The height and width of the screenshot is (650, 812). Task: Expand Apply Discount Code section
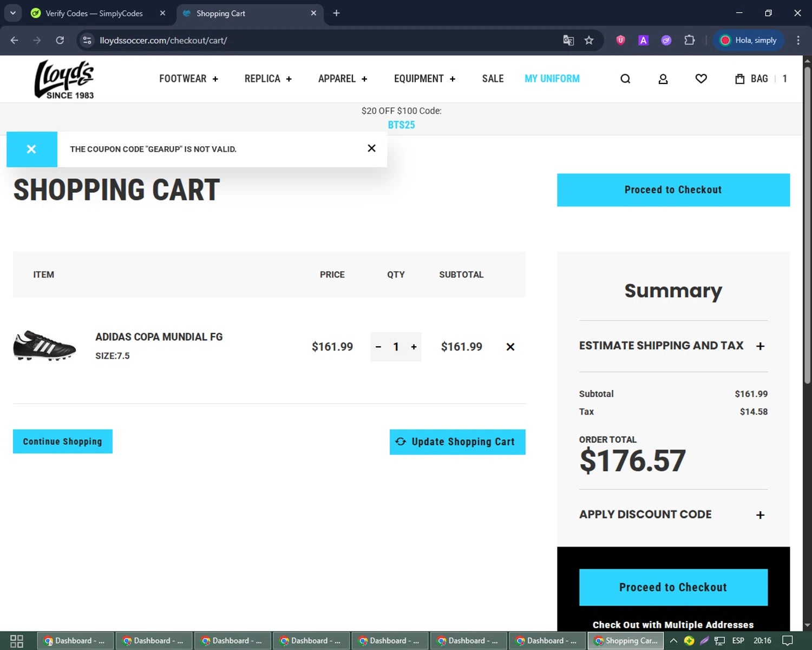pyautogui.click(x=673, y=515)
